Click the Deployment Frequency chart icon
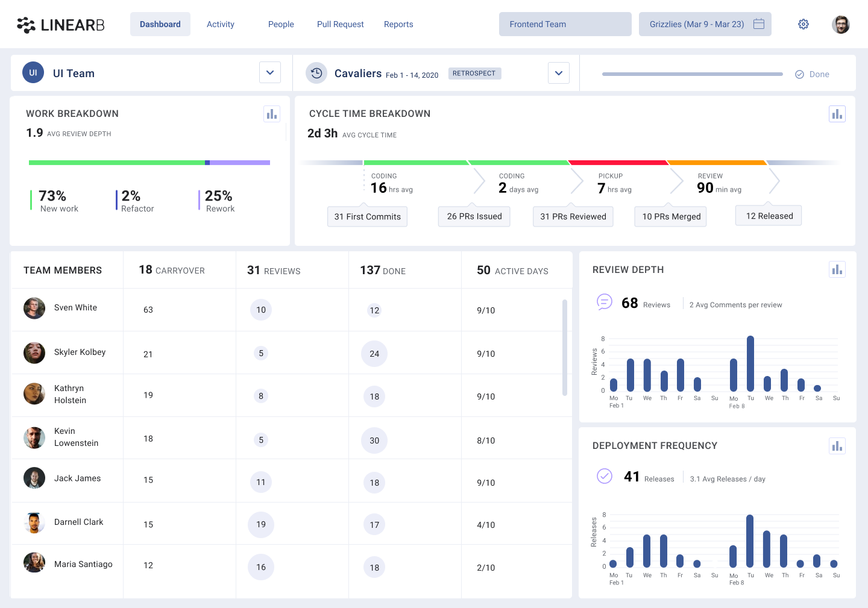868x608 pixels. [x=837, y=446]
